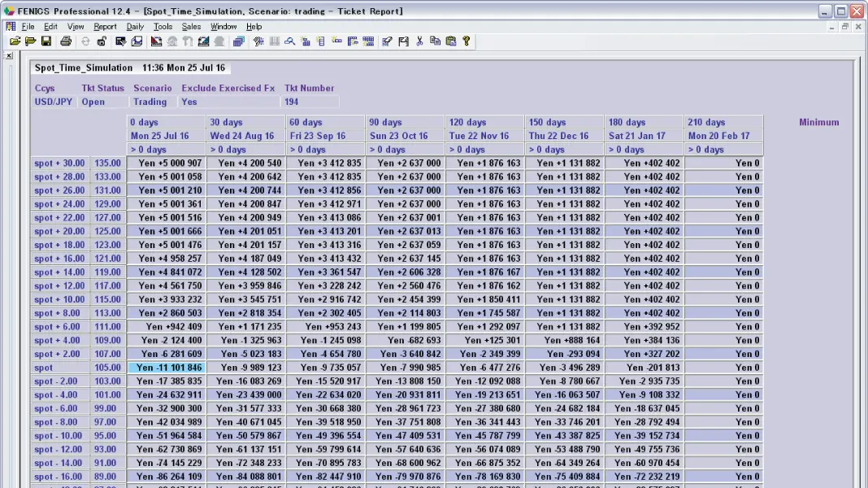Open the Edit menu
The width and height of the screenshot is (868, 488).
50,27
